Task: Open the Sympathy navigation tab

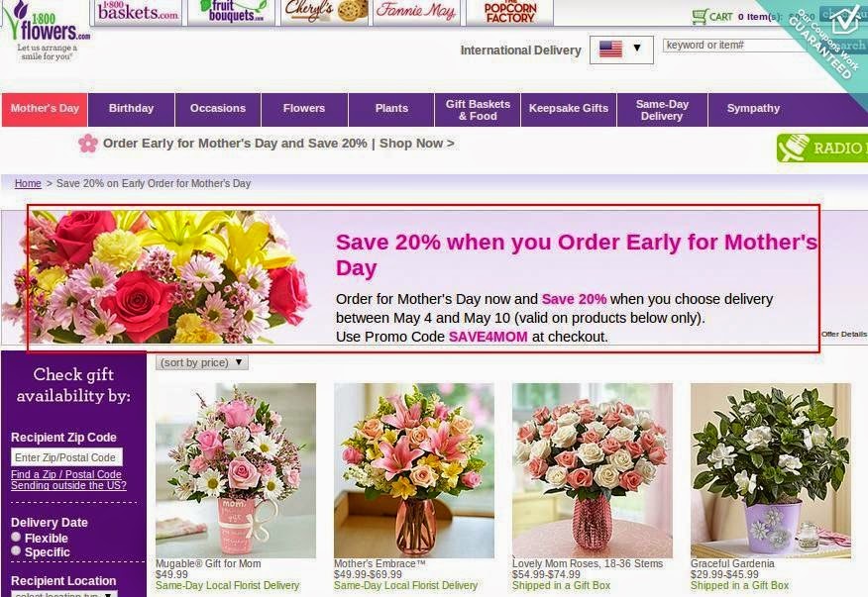Action: [753, 109]
